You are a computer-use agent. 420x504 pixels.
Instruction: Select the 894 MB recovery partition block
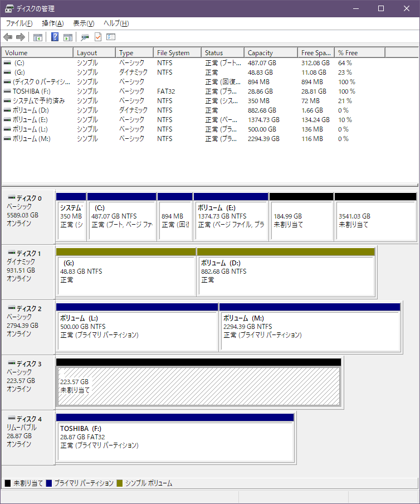point(175,217)
